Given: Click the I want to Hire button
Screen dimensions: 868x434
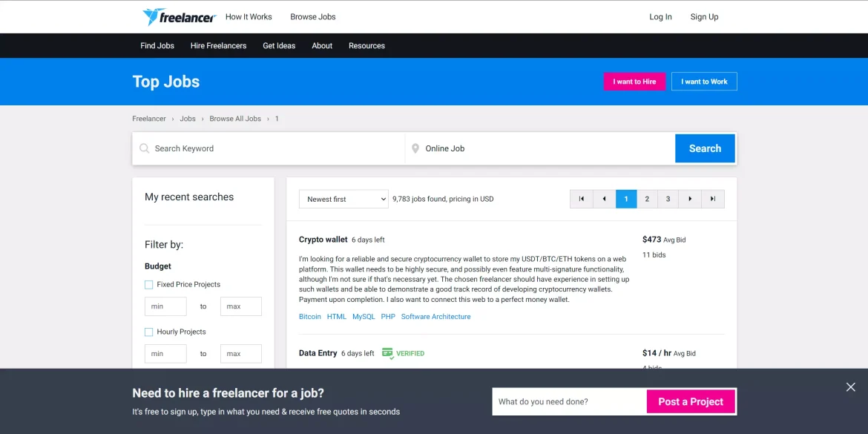Looking at the screenshot, I should [634, 82].
